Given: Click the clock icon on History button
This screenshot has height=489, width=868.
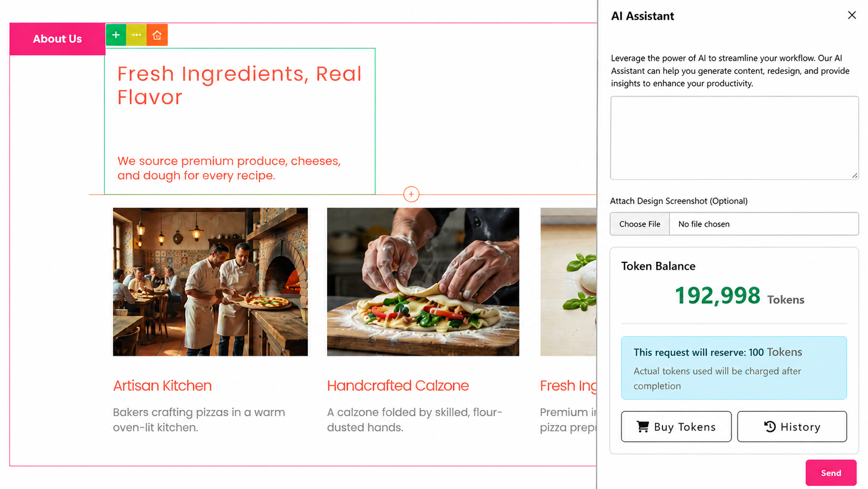Looking at the screenshot, I should click(770, 427).
